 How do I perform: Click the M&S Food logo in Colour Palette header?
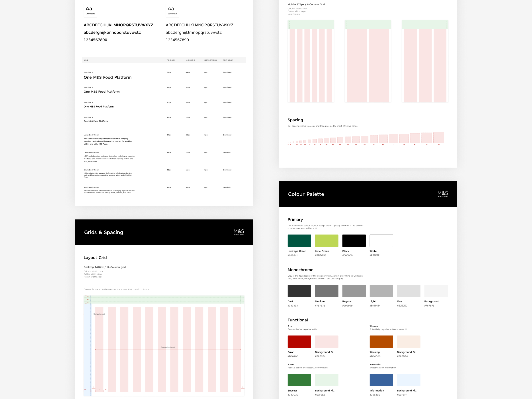coord(442,194)
